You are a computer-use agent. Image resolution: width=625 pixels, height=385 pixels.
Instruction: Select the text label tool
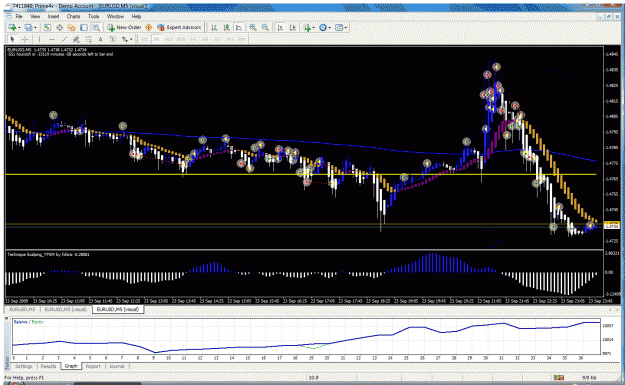point(113,39)
